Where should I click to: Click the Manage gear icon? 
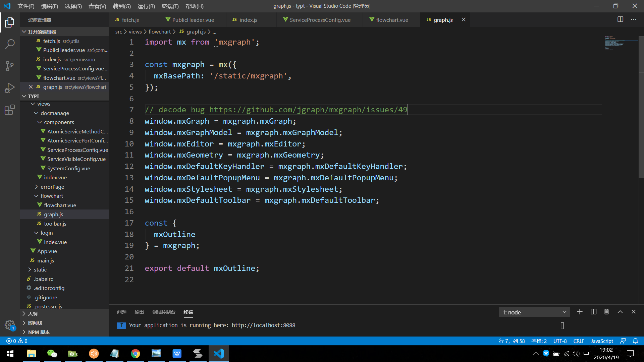click(x=10, y=324)
